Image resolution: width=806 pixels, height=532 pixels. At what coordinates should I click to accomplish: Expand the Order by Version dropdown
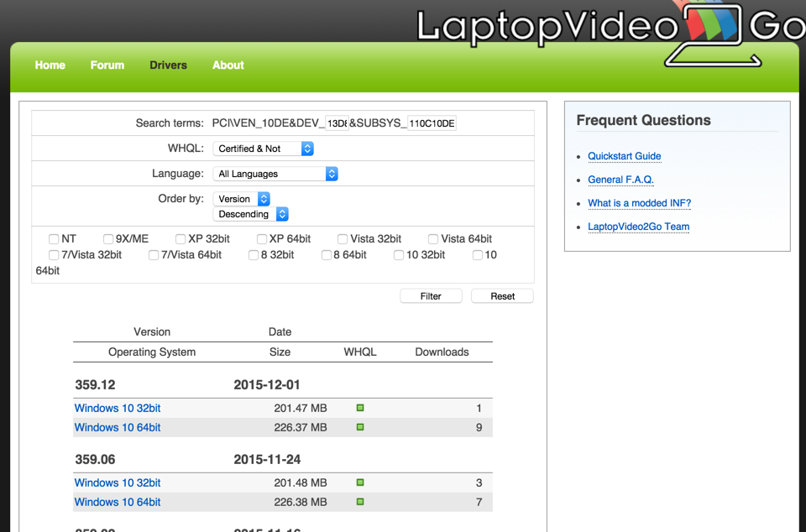(242, 199)
